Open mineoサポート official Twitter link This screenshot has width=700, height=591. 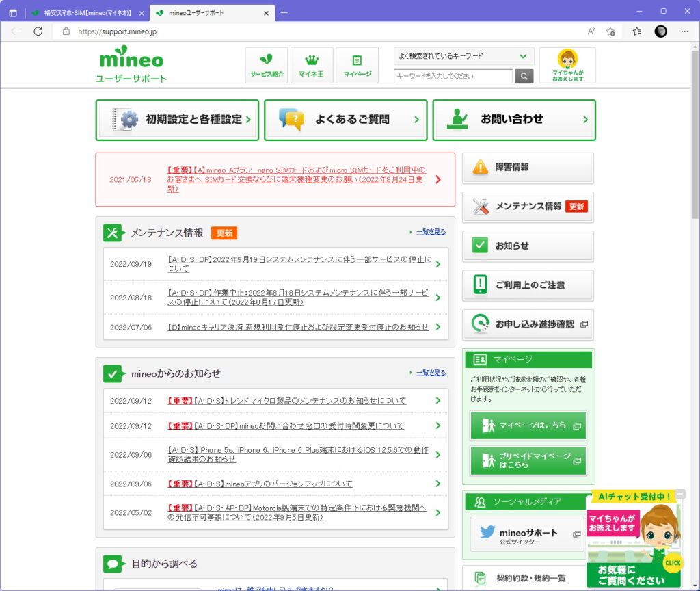click(528, 534)
